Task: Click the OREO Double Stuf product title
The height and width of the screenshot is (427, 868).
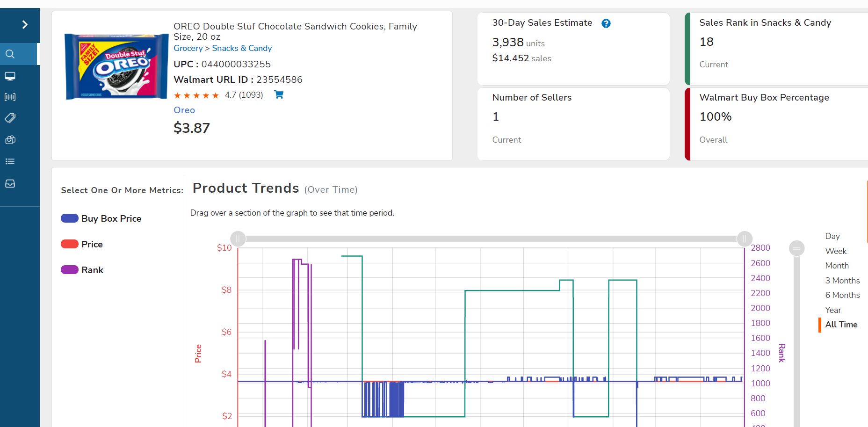Action: click(295, 31)
